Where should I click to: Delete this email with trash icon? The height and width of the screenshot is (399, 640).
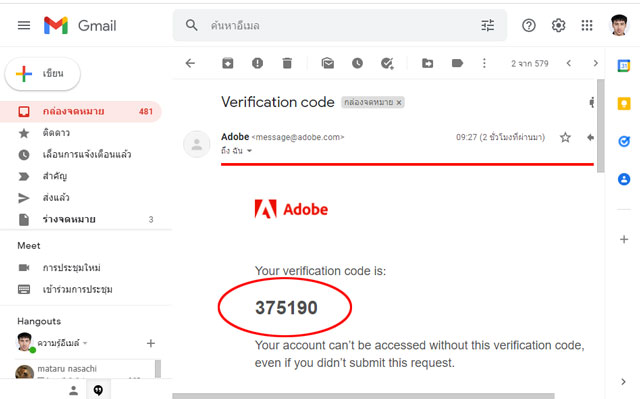click(287, 63)
